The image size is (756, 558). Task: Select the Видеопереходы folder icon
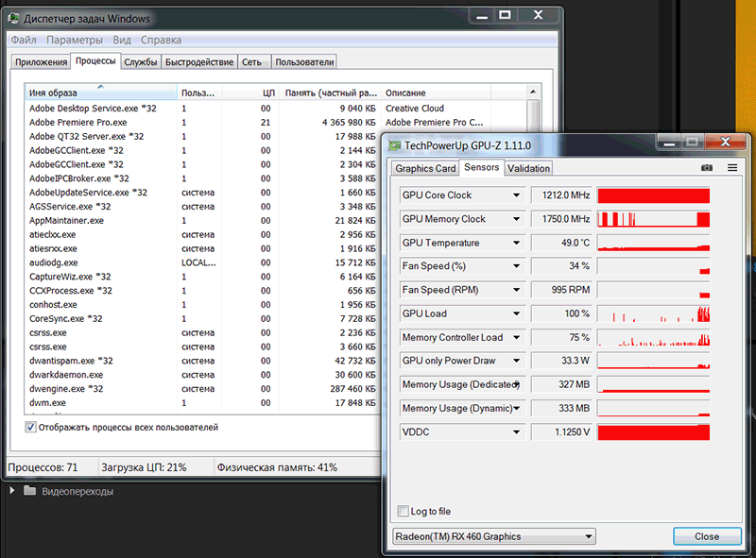(x=29, y=491)
